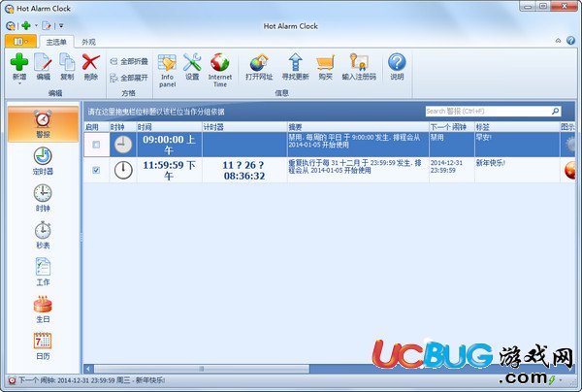Screen dimensions: 582x392
Task: Select 定时器 timer in sidebar
Action: tap(43, 161)
